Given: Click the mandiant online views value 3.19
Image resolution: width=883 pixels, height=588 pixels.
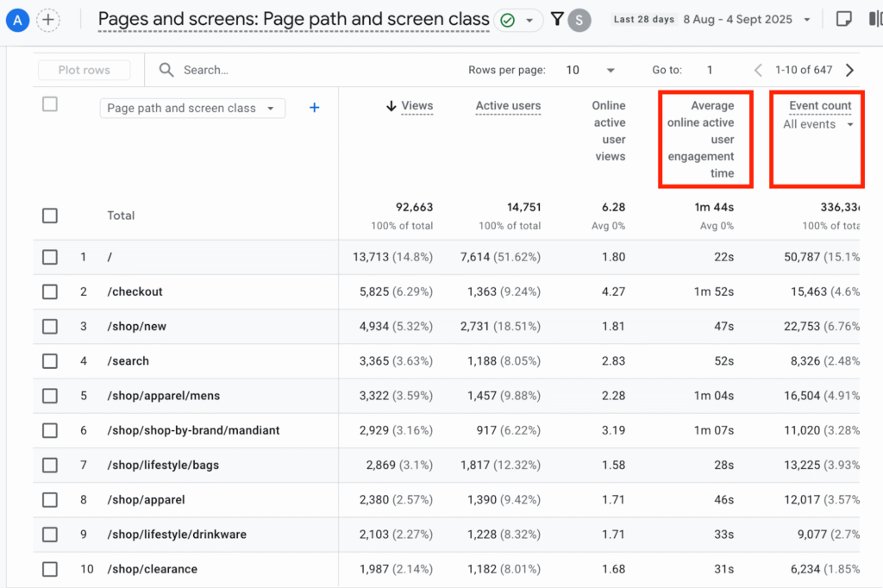Looking at the screenshot, I should 613,431.
